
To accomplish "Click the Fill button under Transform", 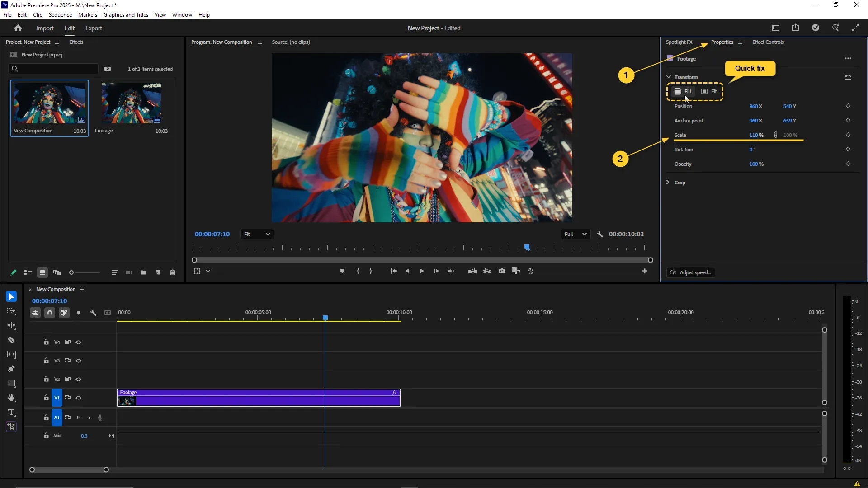I will (683, 91).
